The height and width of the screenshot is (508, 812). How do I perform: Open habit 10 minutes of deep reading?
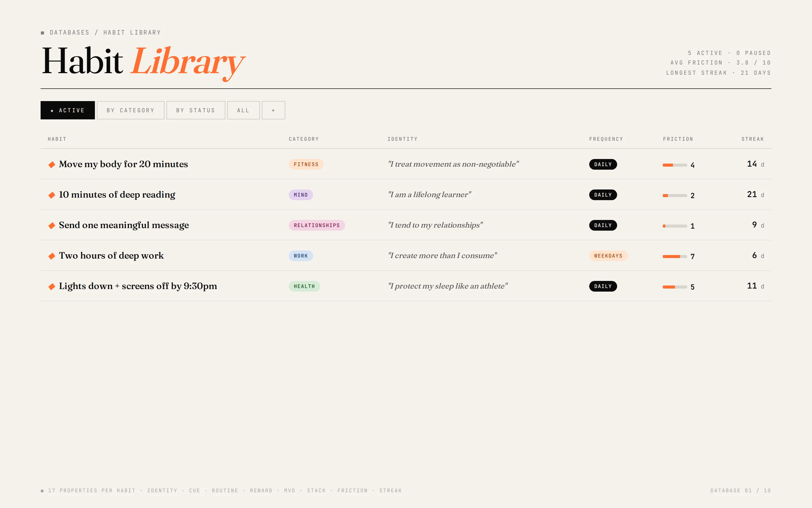117,195
